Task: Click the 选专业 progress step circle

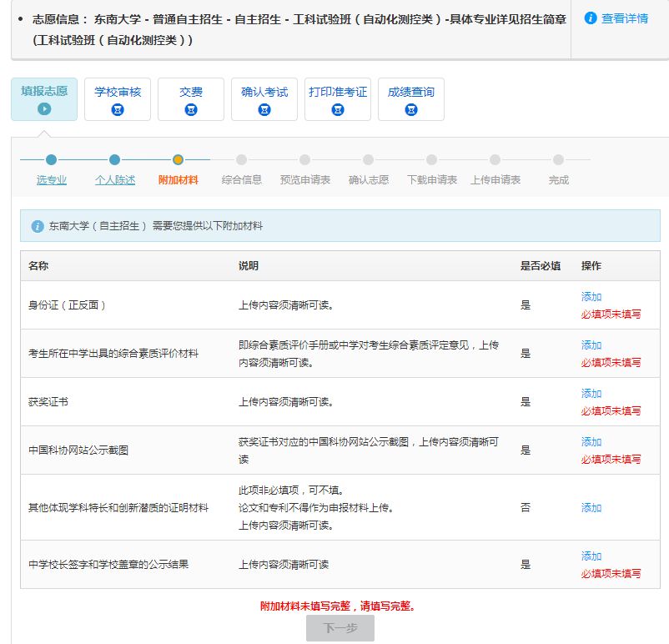Action: 52,159
